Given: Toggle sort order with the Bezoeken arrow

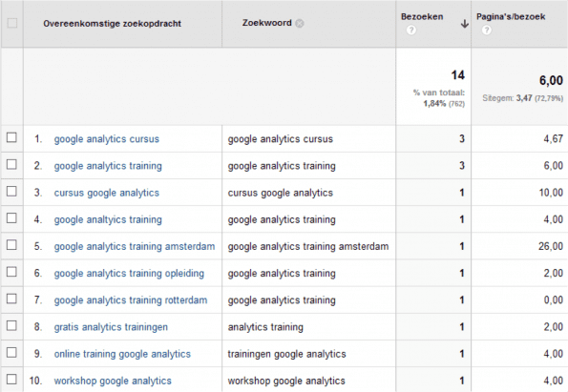Looking at the screenshot, I should click(x=464, y=24).
